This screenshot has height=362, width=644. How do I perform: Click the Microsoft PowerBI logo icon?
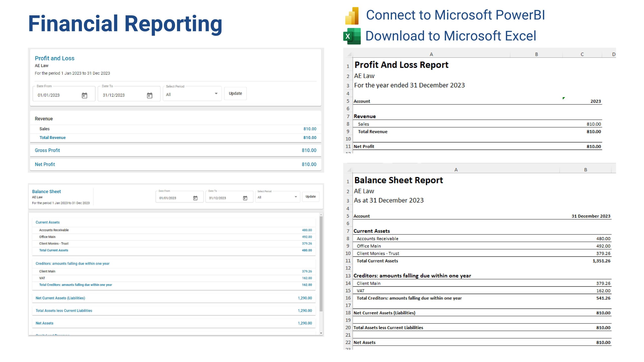(352, 16)
